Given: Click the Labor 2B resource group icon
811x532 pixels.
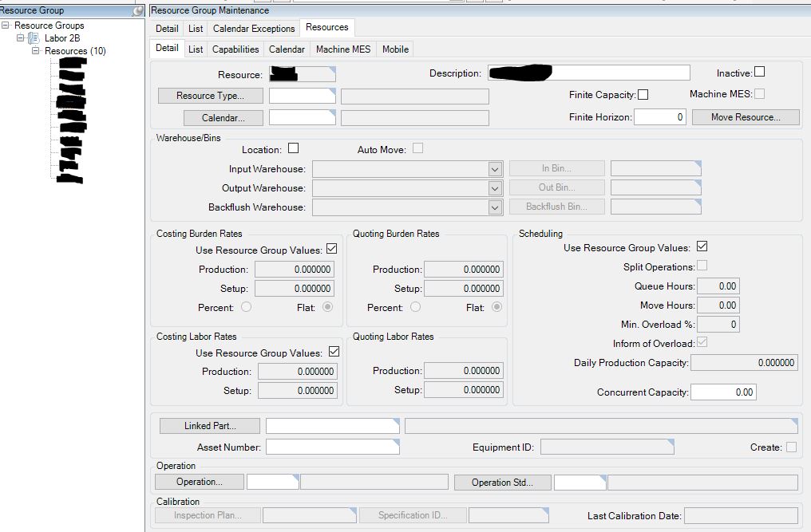Looking at the screenshot, I should 33,37.
